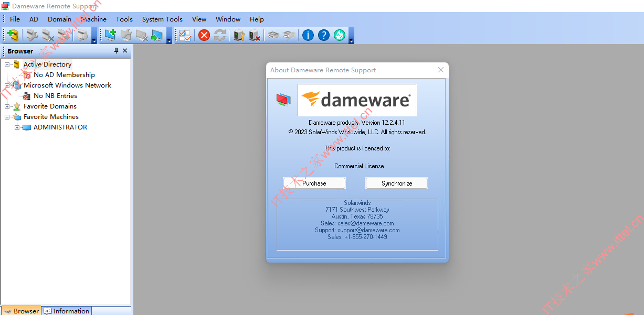Click the add machine monitor with green plus
Screen dimensions: 644x315
[x=110, y=35]
